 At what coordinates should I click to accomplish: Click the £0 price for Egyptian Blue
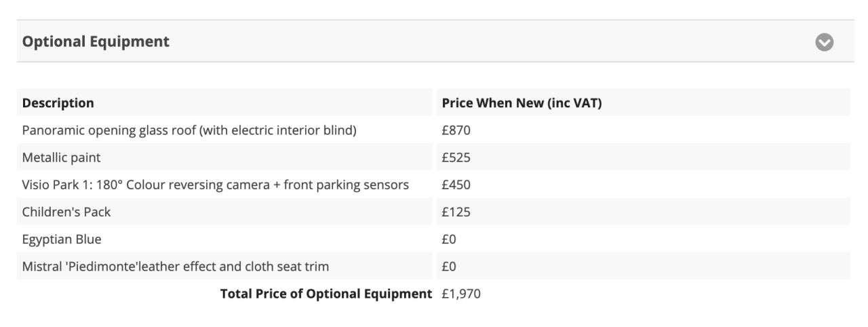450,239
